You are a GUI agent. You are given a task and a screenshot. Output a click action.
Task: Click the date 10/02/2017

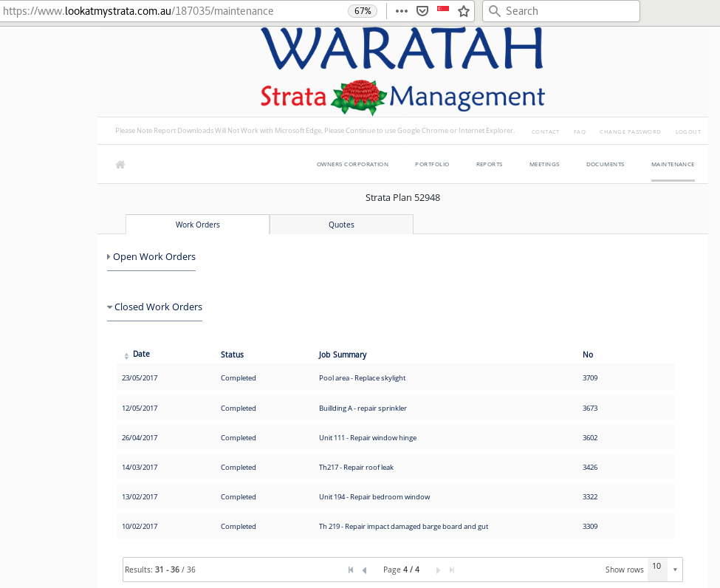point(140,527)
